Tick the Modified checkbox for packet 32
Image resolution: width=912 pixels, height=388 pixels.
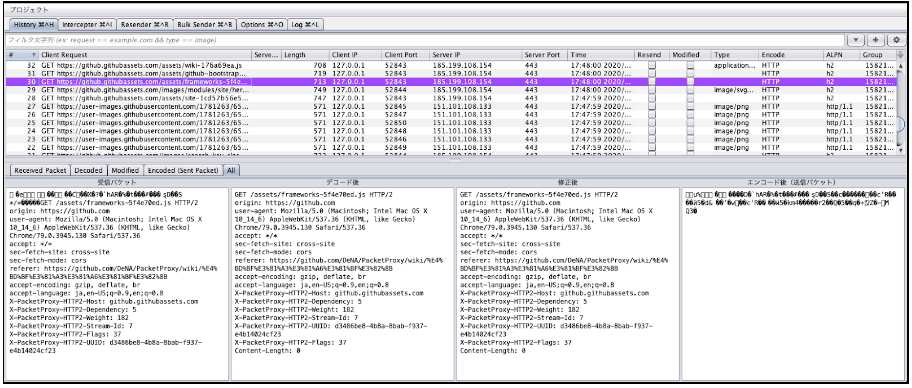point(690,66)
